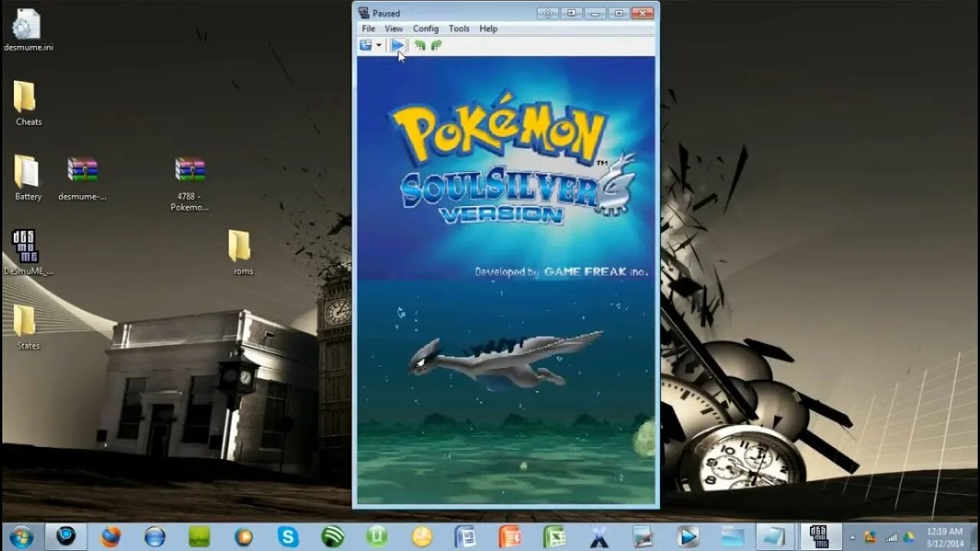Viewport: 980px width, 551px height.
Task: Select the Cheats folder on desktop
Action: coord(28,104)
